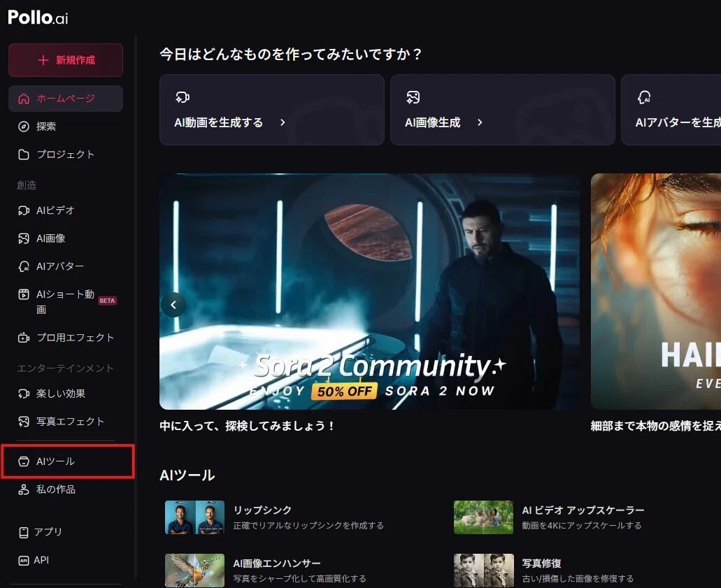Select AIビデオ in the sidebar
This screenshot has height=588, width=721.
coord(66,210)
